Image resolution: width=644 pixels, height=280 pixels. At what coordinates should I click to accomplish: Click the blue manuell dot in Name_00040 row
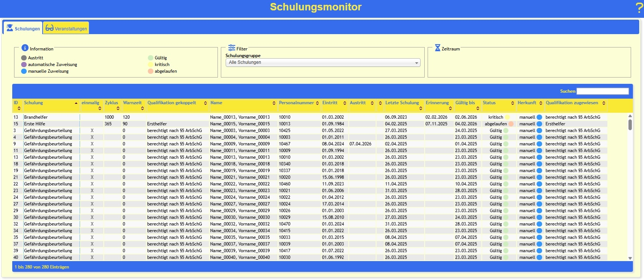(539, 257)
